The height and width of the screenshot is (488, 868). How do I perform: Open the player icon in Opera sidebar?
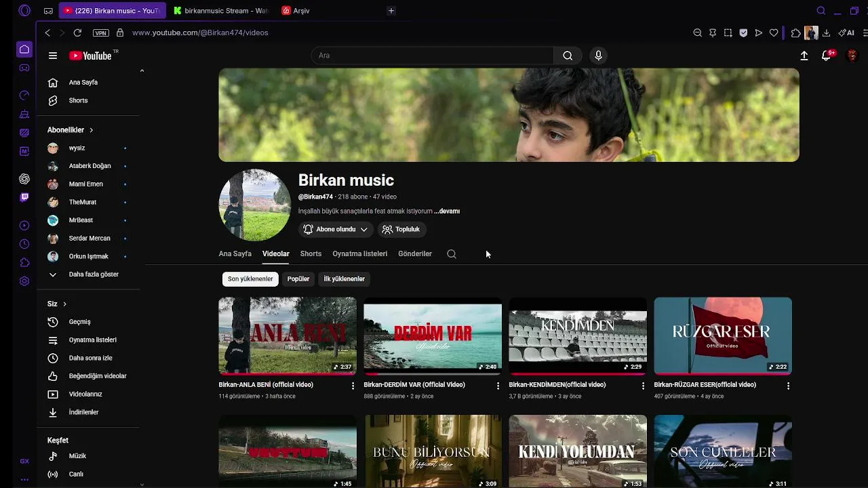coord(24,226)
